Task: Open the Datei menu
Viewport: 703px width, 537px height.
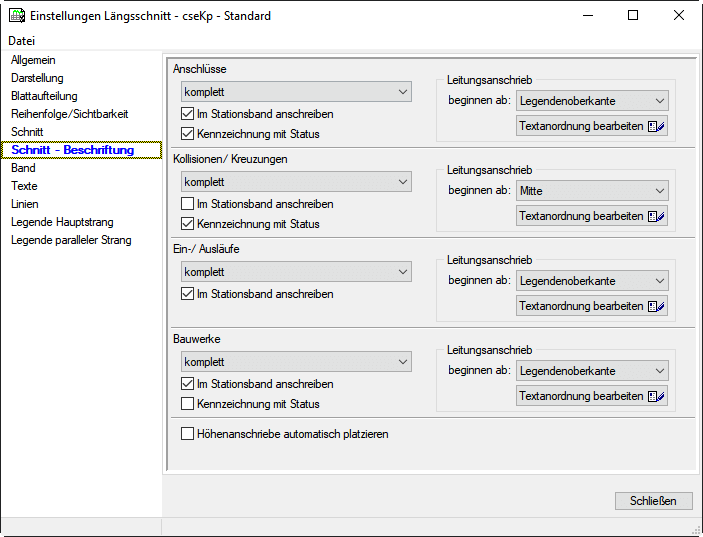Action: (21, 41)
